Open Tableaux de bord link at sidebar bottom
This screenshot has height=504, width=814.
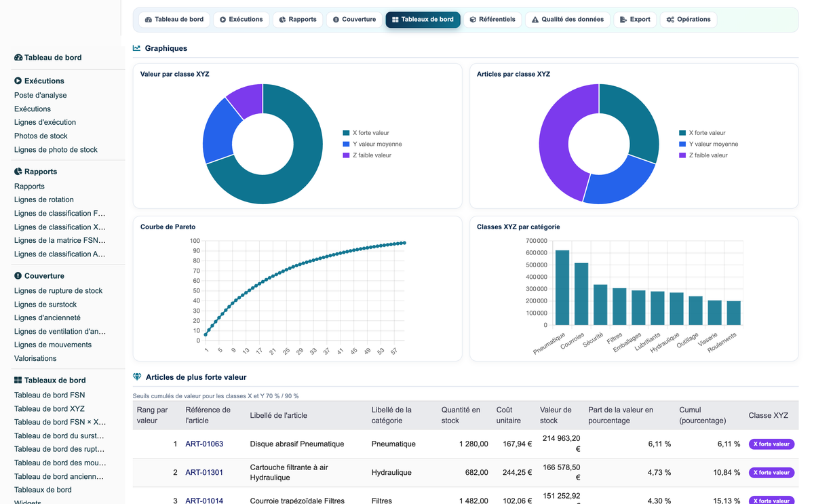pos(43,490)
